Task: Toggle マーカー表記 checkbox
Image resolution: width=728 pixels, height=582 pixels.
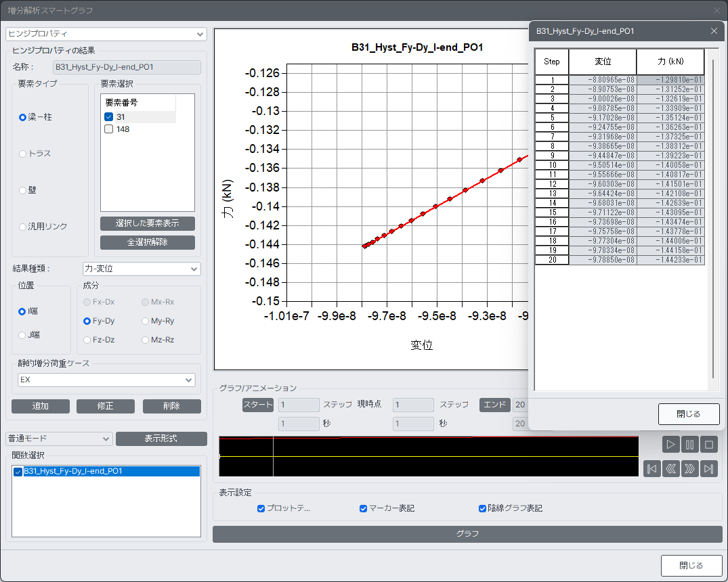Action: coord(363,509)
